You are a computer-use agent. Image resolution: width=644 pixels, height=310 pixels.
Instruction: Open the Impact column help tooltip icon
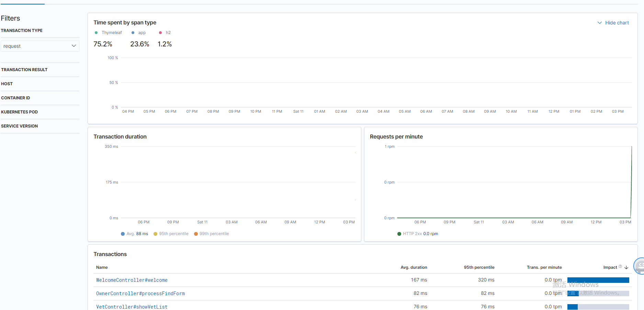point(620,266)
